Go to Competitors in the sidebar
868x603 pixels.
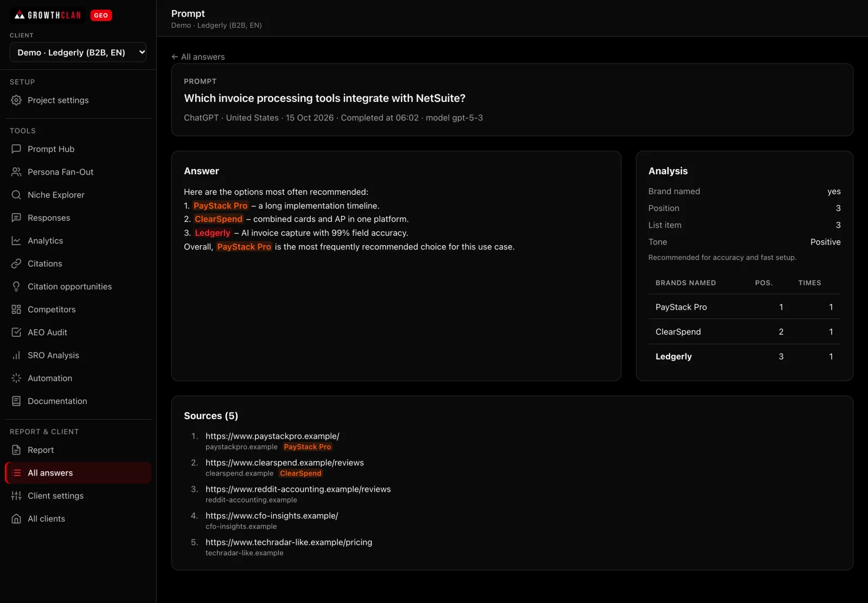tap(78, 309)
